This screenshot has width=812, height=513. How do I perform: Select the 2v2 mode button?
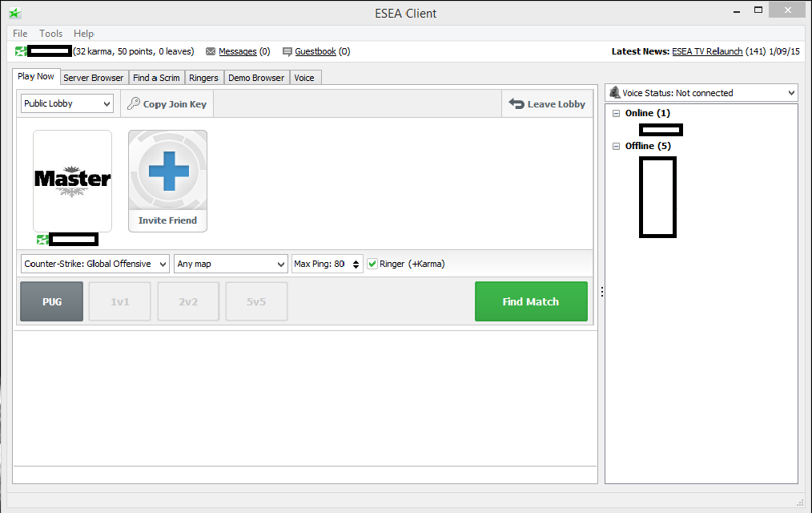pos(188,301)
